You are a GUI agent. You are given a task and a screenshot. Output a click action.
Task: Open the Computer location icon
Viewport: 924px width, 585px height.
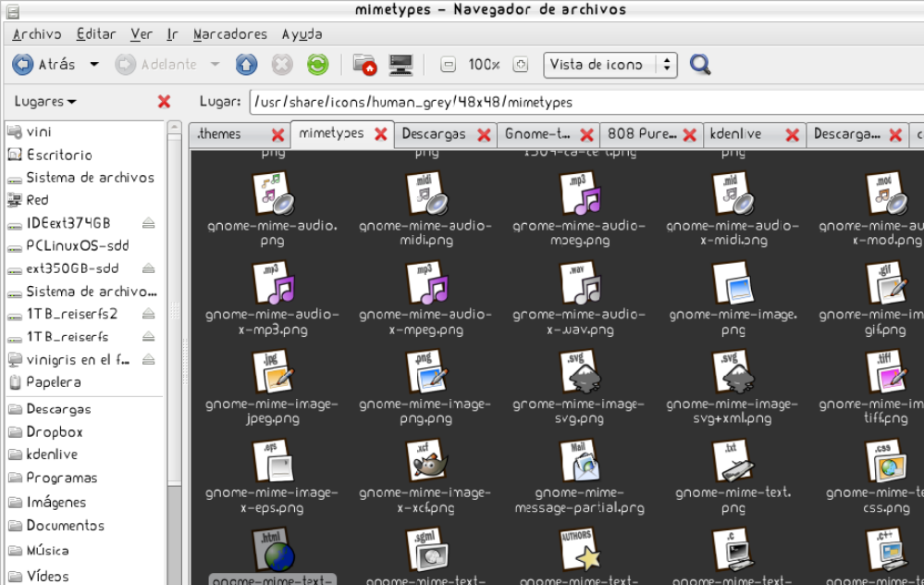point(400,64)
